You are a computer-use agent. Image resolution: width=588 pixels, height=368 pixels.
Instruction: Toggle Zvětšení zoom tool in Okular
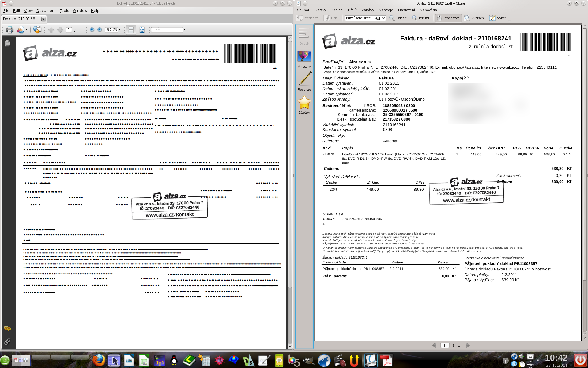tap(474, 18)
